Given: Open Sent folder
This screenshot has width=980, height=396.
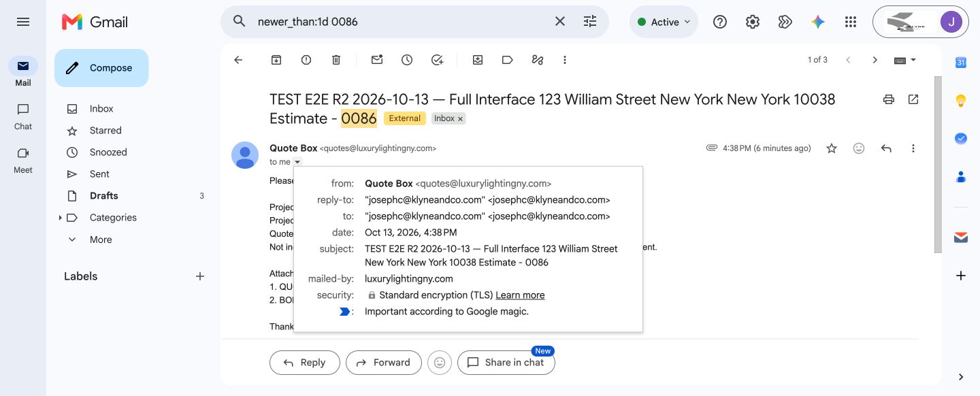Looking at the screenshot, I should [x=99, y=174].
